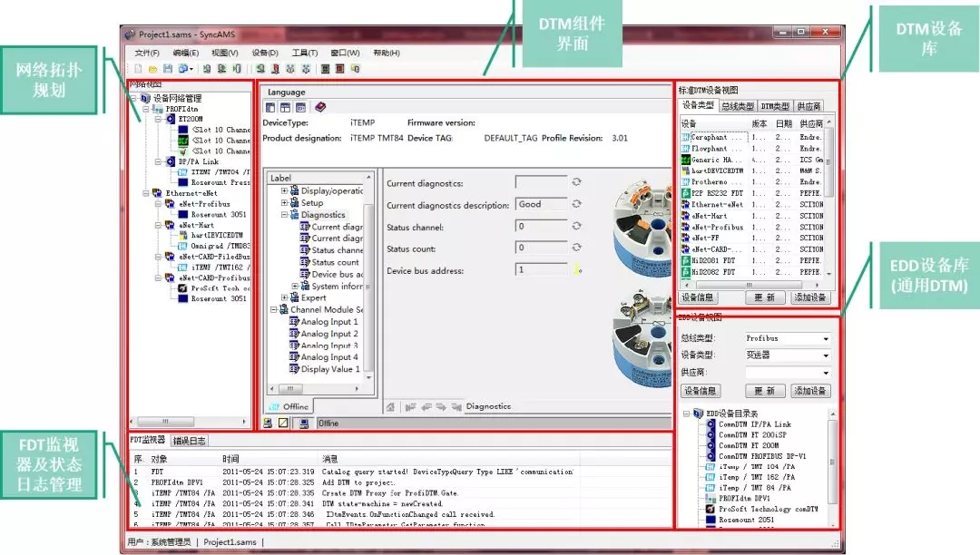Click the New file toolbar icon

(138, 69)
